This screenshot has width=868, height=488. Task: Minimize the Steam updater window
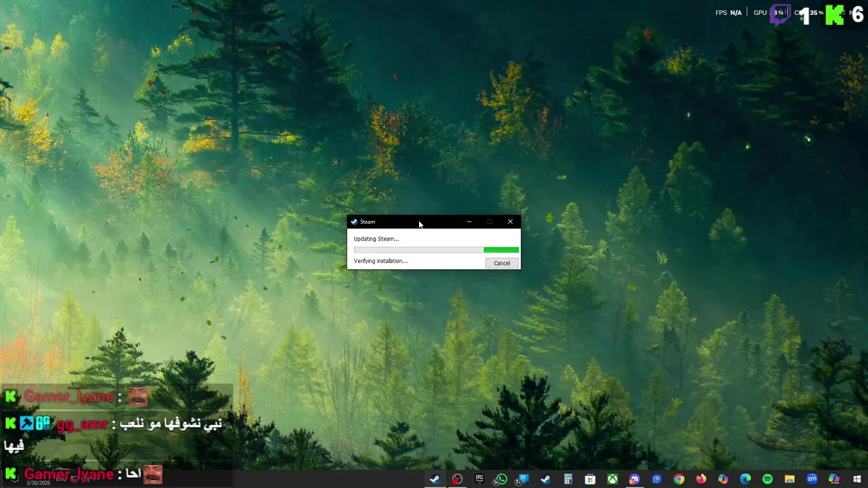pos(469,222)
